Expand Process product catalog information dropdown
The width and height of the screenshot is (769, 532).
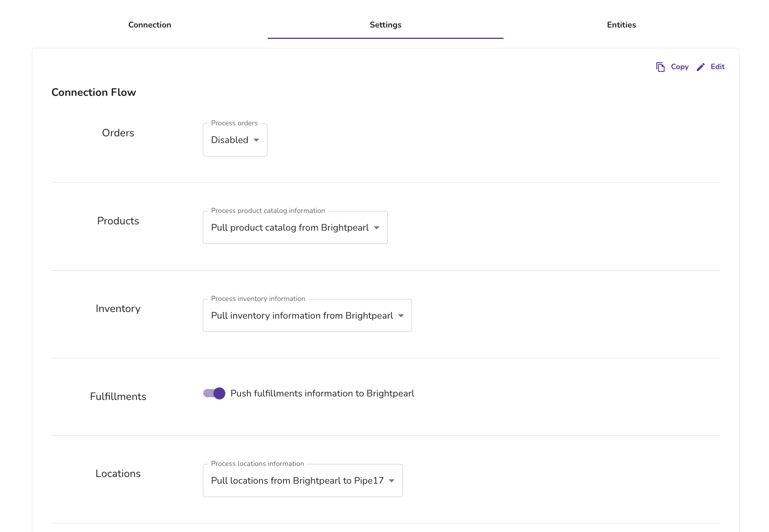(x=295, y=227)
